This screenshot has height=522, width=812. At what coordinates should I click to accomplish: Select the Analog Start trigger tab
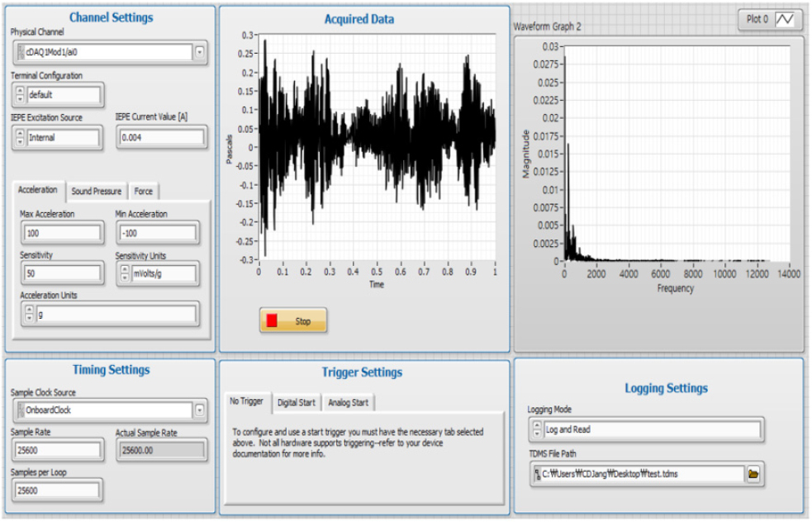coord(349,402)
